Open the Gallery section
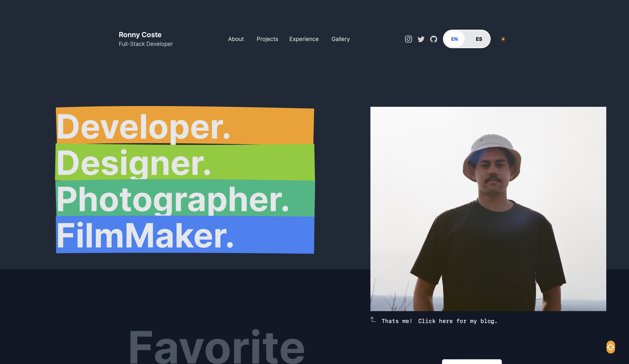The height and width of the screenshot is (364, 629). click(x=341, y=39)
